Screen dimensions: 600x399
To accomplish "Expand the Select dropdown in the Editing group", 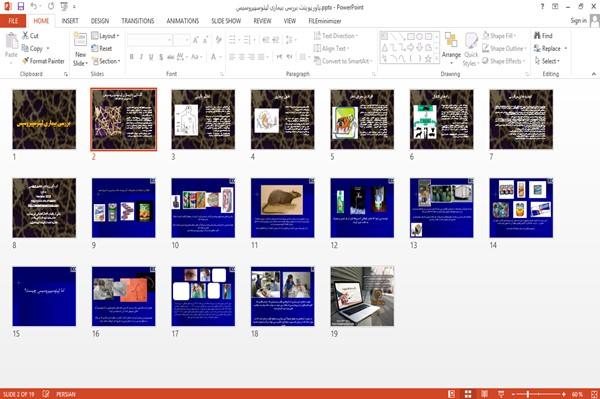I will point(547,61).
